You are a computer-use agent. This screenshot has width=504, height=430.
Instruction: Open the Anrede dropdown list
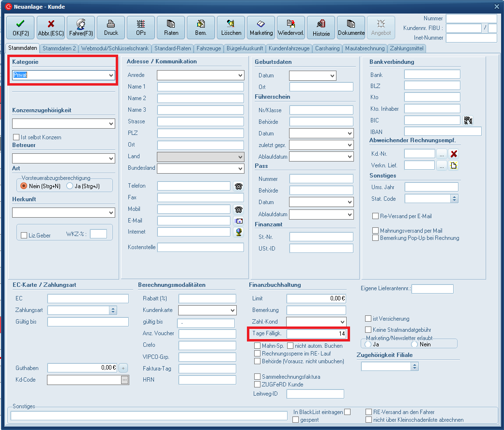click(241, 75)
